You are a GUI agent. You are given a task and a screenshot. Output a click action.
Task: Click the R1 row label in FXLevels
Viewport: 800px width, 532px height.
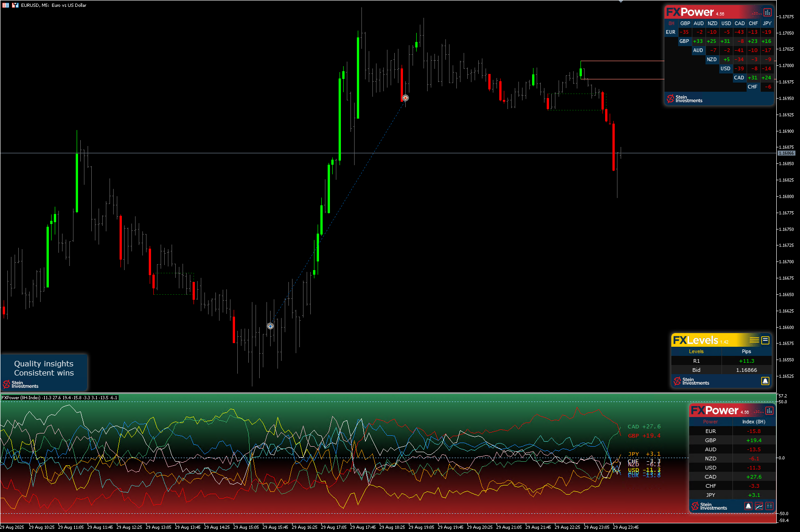pyautogui.click(x=696, y=361)
